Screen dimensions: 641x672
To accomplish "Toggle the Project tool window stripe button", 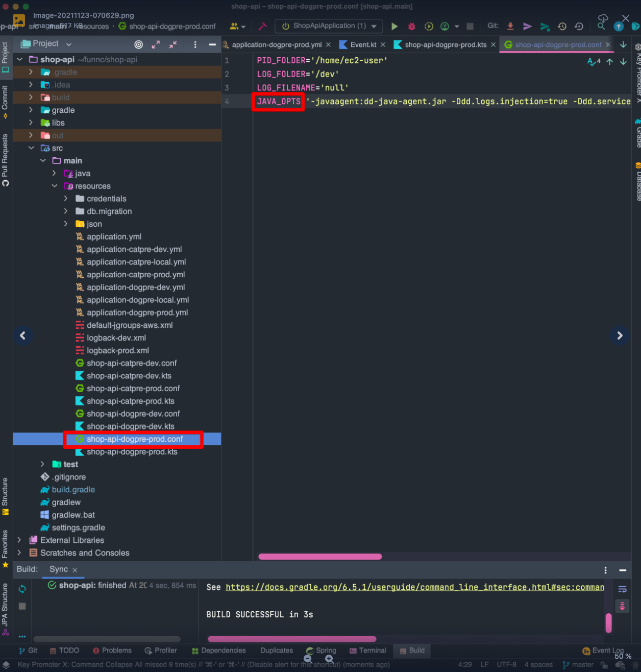I will [x=5, y=57].
